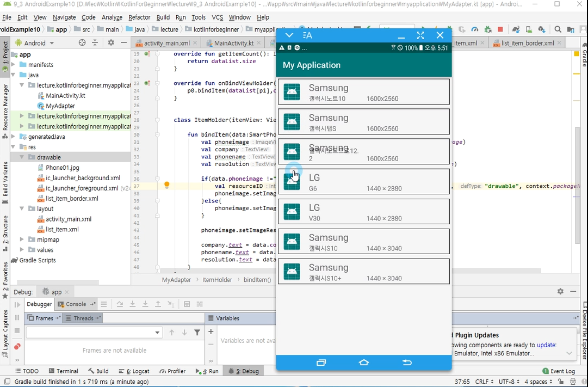588x387 pixels.
Task: Click the Stop square in Debug panel
Action: 17,330
